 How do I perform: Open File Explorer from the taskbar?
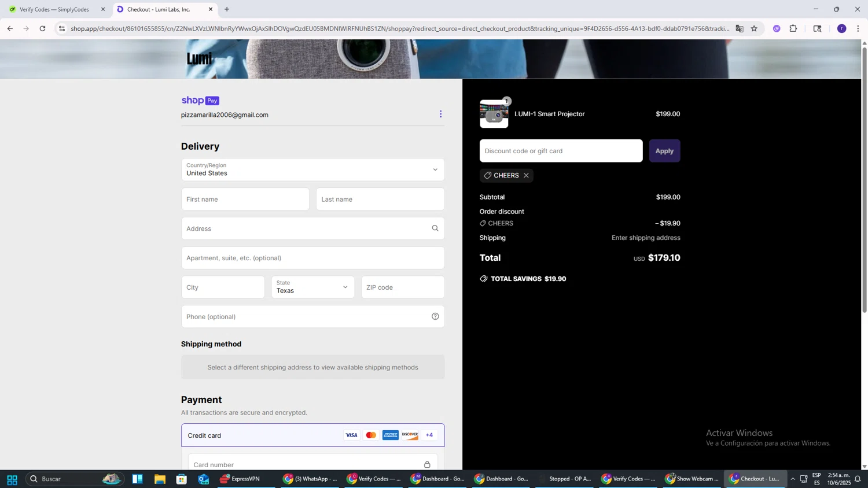160,479
